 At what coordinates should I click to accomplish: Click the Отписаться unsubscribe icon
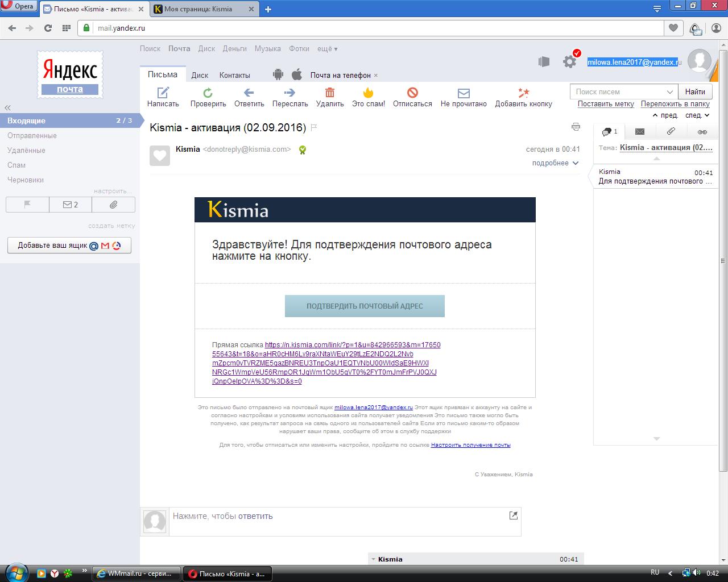pyautogui.click(x=413, y=93)
